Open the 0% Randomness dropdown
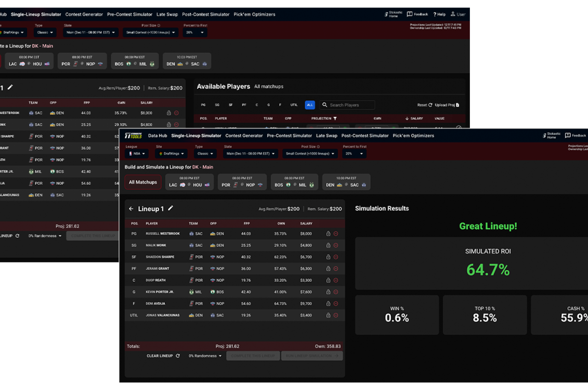The width and height of the screenshot is (588, 392). [x=205, y=355]
